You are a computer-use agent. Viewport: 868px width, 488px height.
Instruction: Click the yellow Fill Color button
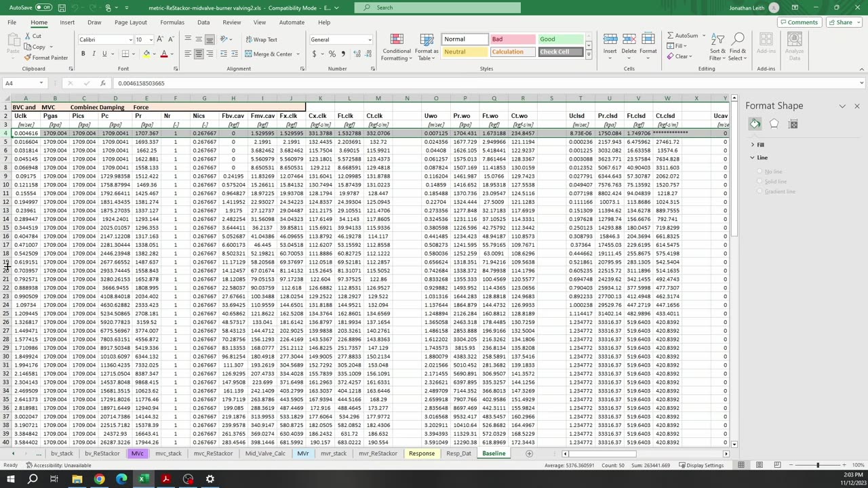pos(146,54)
